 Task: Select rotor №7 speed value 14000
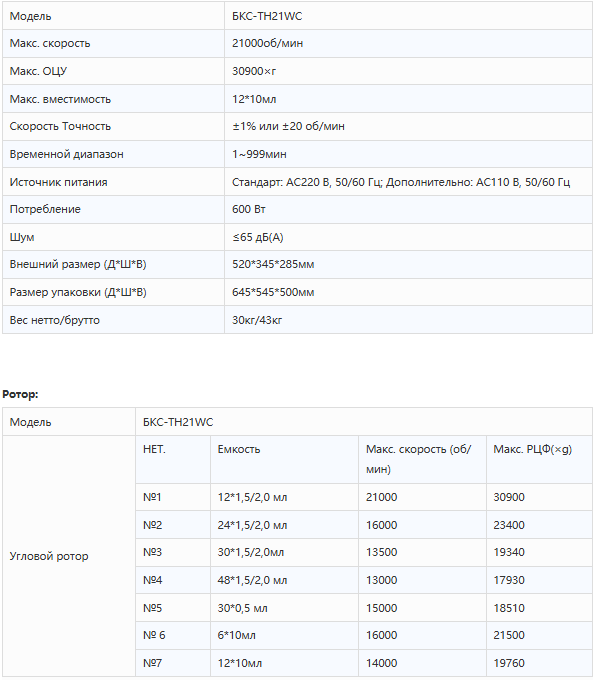pyautogui.click(x=381, y=663)
